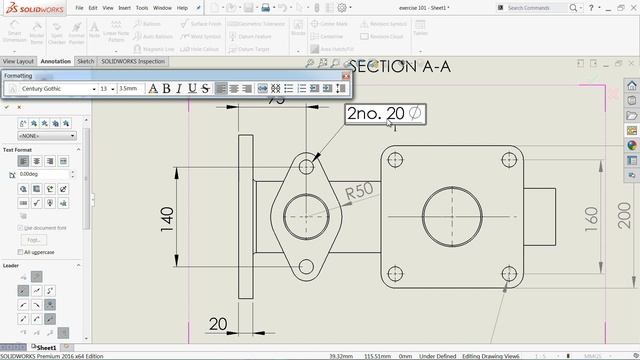
Task: Click the Insert Geometric Tolerance icon in the property panel
Action: 23,203
